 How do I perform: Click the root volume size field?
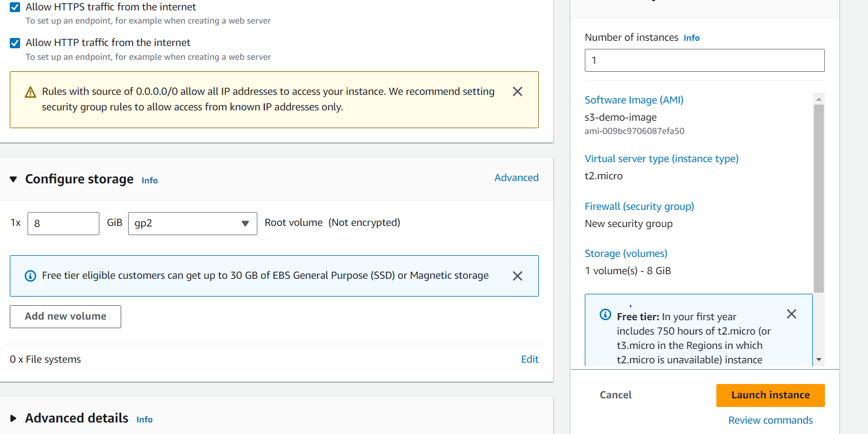click(x=63, y=223)
